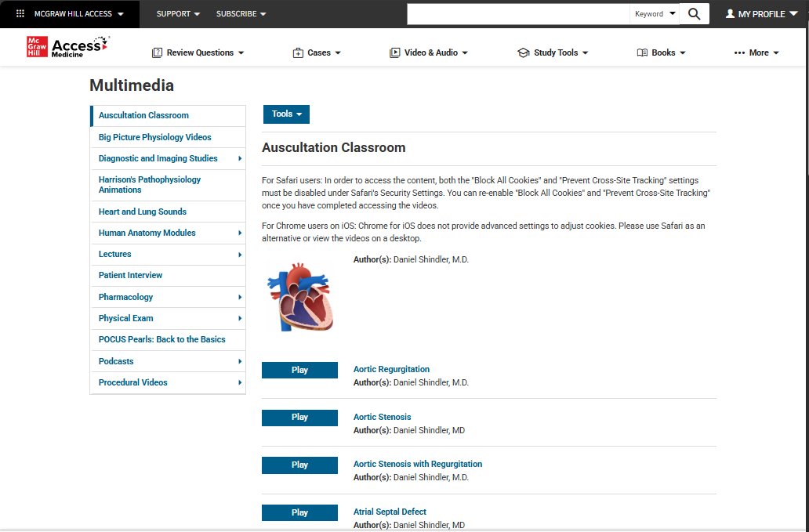Screen dimensions: 809x532
Task: Select Auscultation Classroom in sidebar
Action: point(169,115)
